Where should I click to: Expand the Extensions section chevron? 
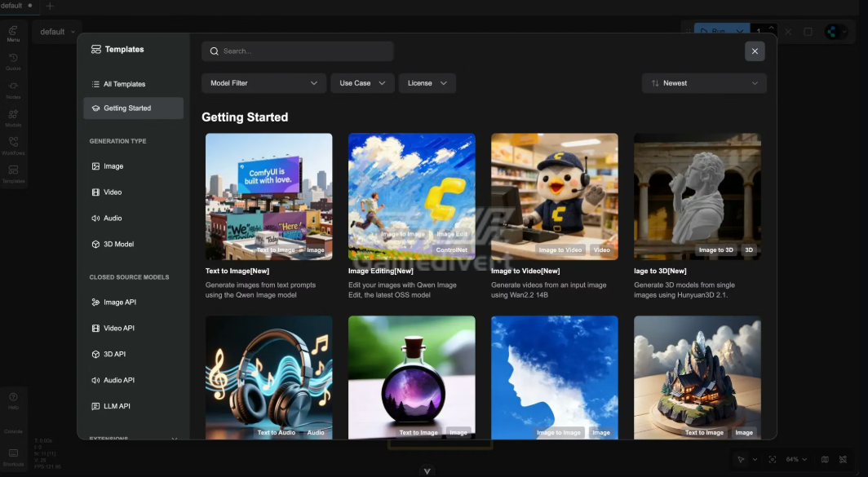tap(175, 438)
